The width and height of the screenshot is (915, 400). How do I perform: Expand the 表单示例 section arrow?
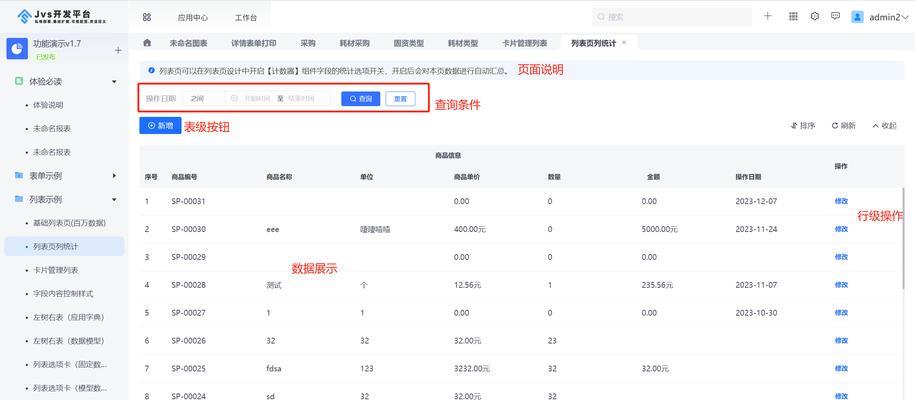click(114, 175)
